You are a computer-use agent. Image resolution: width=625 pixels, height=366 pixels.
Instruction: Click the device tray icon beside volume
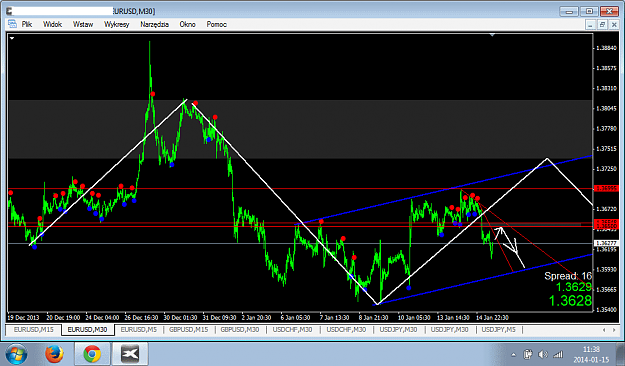[528, 354]
